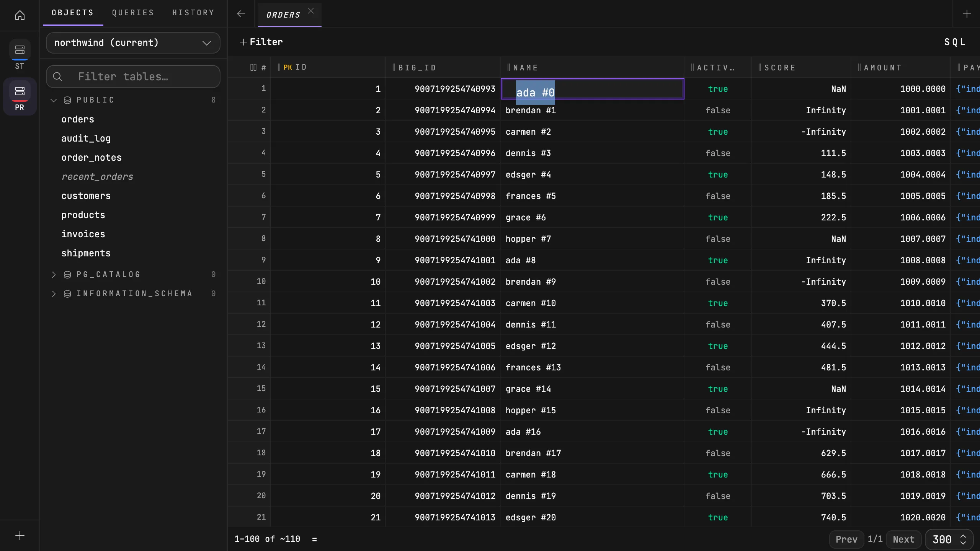Open the order_notes table
This screenshot has height=551, width=980.
91,158
